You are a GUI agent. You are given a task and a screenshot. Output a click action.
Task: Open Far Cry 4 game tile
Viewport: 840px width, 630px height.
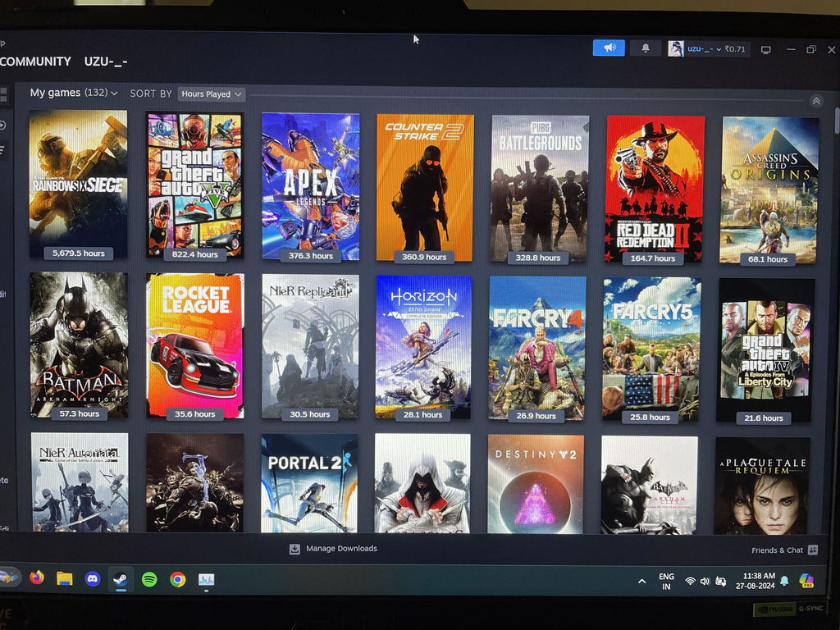click(537, 348)
